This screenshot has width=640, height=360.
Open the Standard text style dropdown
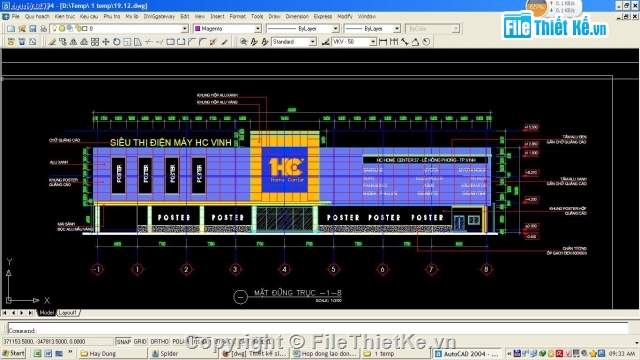tap(313, 42)
